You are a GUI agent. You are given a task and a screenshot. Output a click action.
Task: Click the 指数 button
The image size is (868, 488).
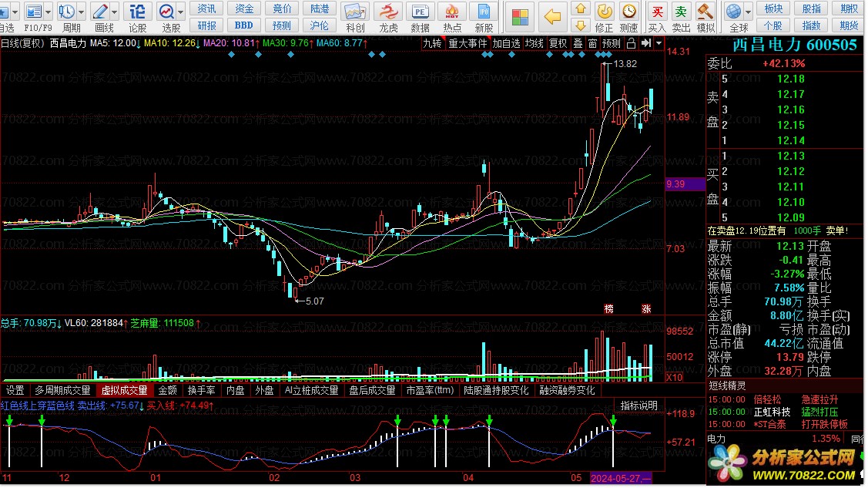click(812, 25)
